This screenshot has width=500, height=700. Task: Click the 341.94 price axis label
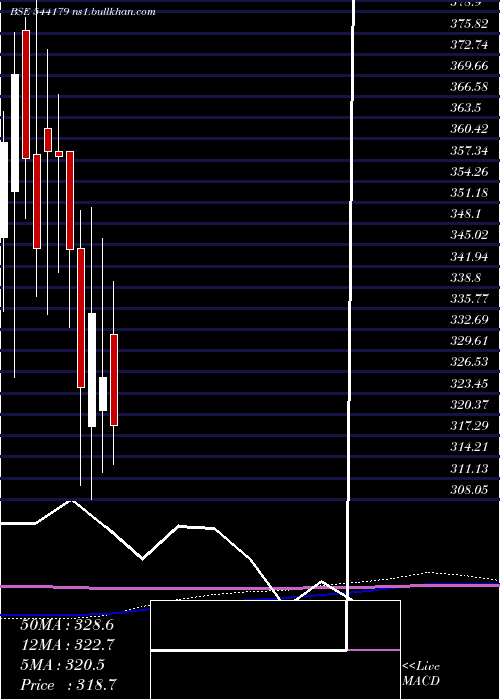469,257
